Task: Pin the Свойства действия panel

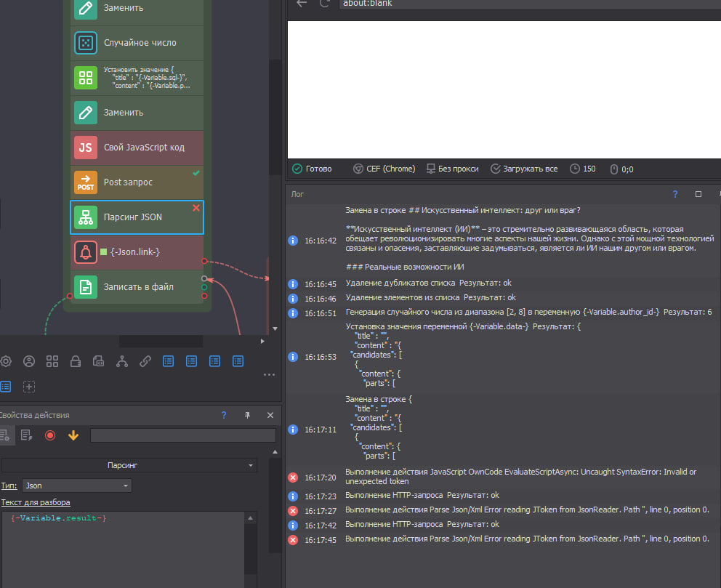Action: click(x=247, y=415)
